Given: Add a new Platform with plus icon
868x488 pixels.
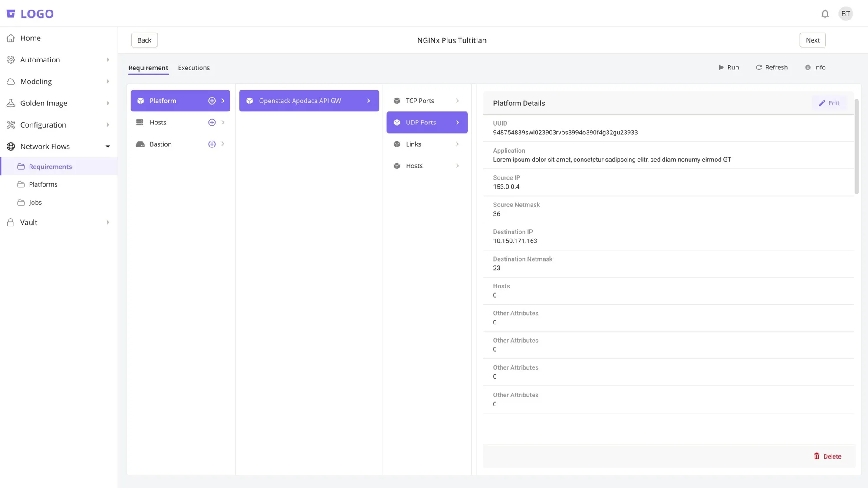Looking at the screenshot, I should (212, 101).
